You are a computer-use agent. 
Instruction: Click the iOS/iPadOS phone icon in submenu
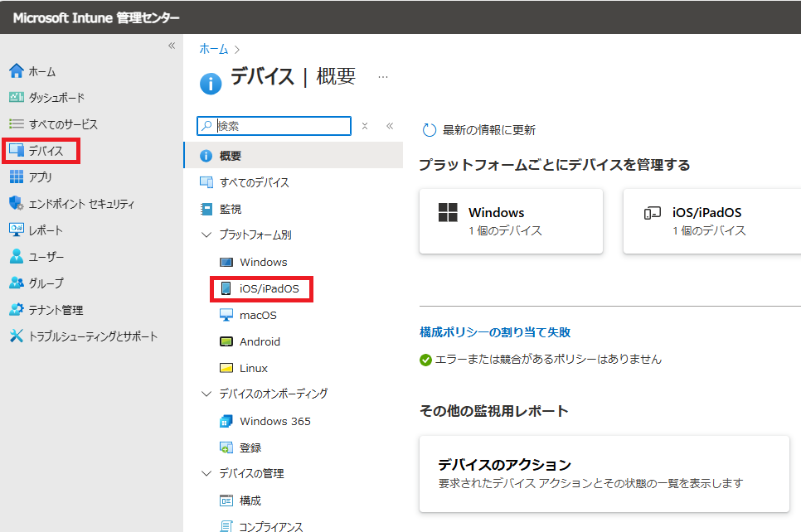226,288
